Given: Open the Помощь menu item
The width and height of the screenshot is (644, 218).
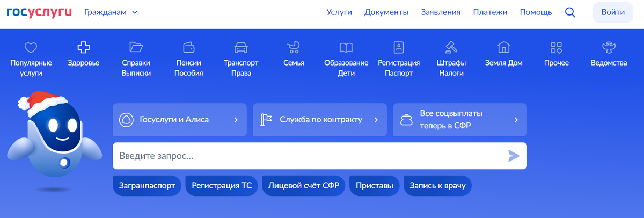Looking at the screenshot, I should [536, 12].
